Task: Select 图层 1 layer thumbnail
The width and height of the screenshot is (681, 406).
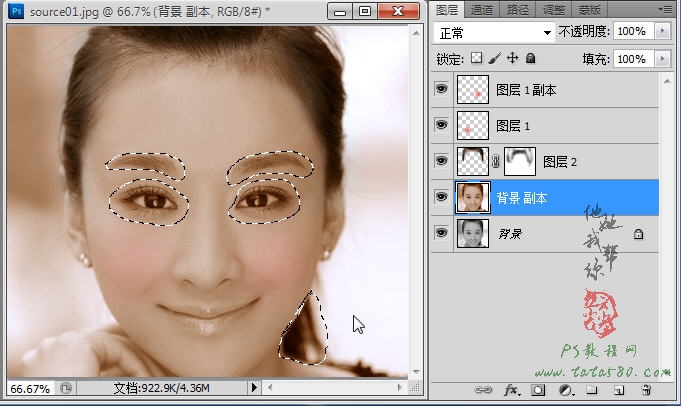Action: tap(473, 125)
